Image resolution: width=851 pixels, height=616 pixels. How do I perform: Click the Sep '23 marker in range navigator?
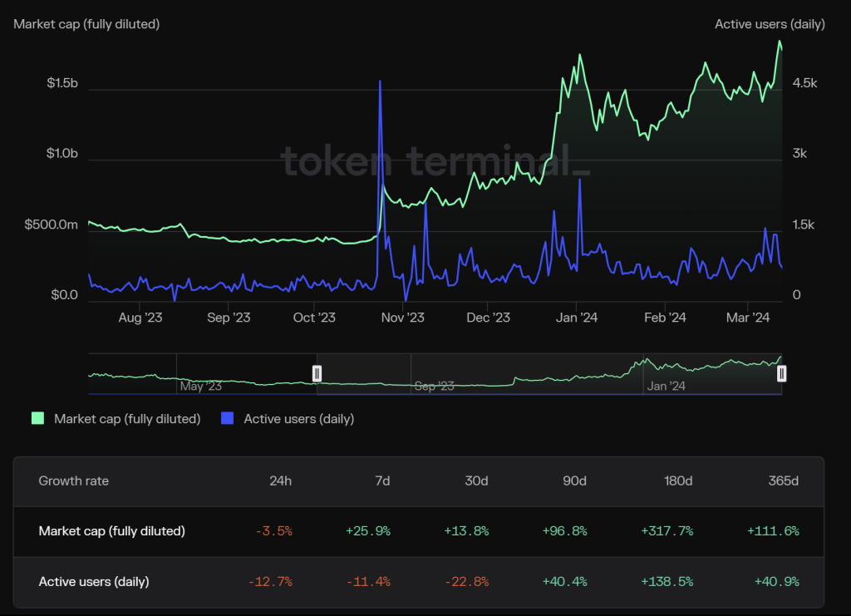(x=434, y=387)
